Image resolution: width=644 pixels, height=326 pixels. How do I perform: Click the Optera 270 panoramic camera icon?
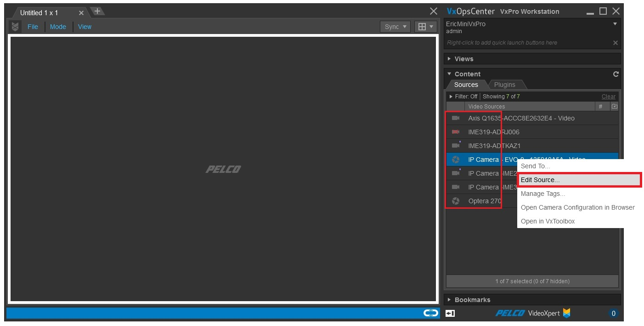456,201
